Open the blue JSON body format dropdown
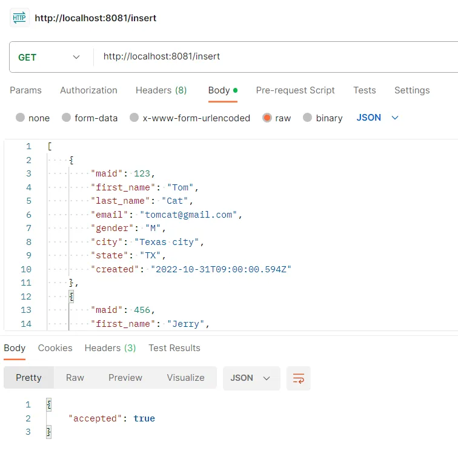This screenshot has width=458, height=476. (x=377, y=118)
